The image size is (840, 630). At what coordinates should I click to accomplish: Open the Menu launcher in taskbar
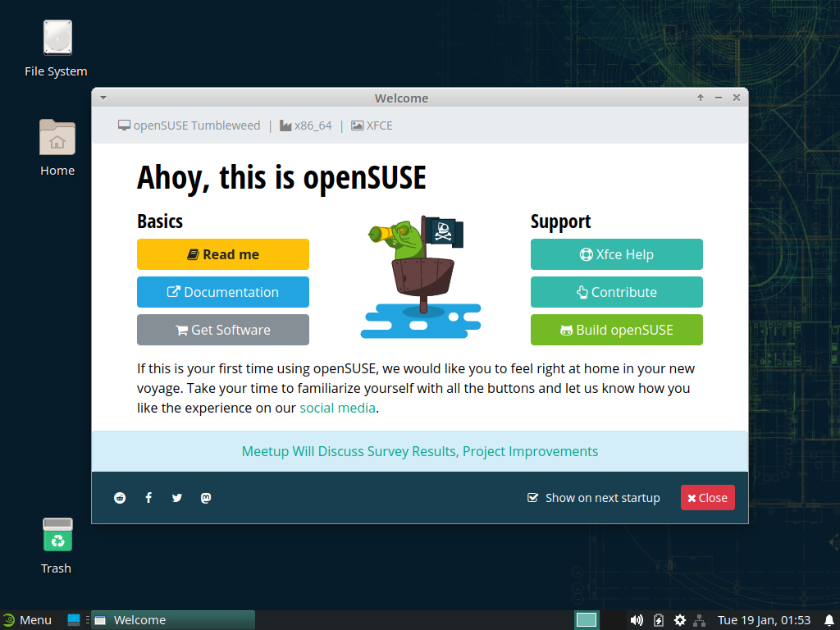pos(26,620)
